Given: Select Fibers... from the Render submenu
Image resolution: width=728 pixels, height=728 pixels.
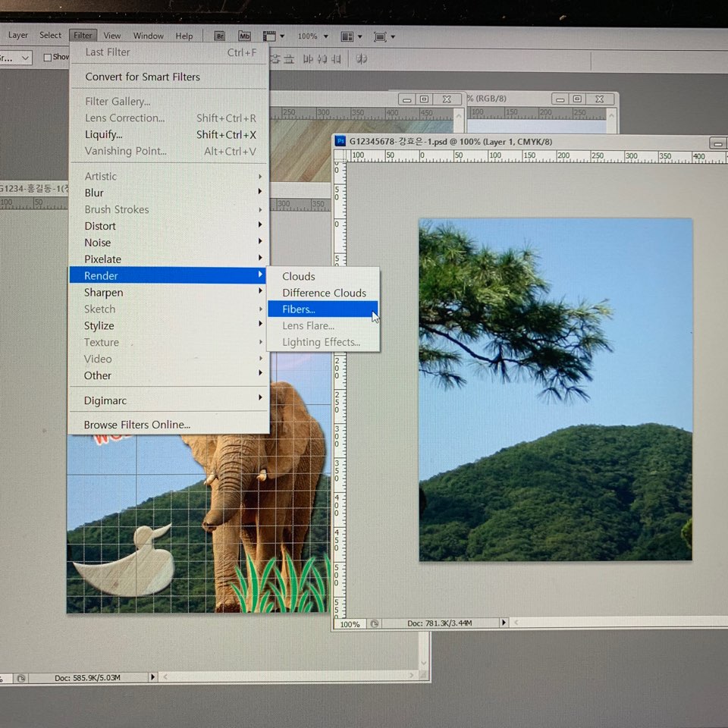Looking at the screenshot, I should click(x=299, y=309).
